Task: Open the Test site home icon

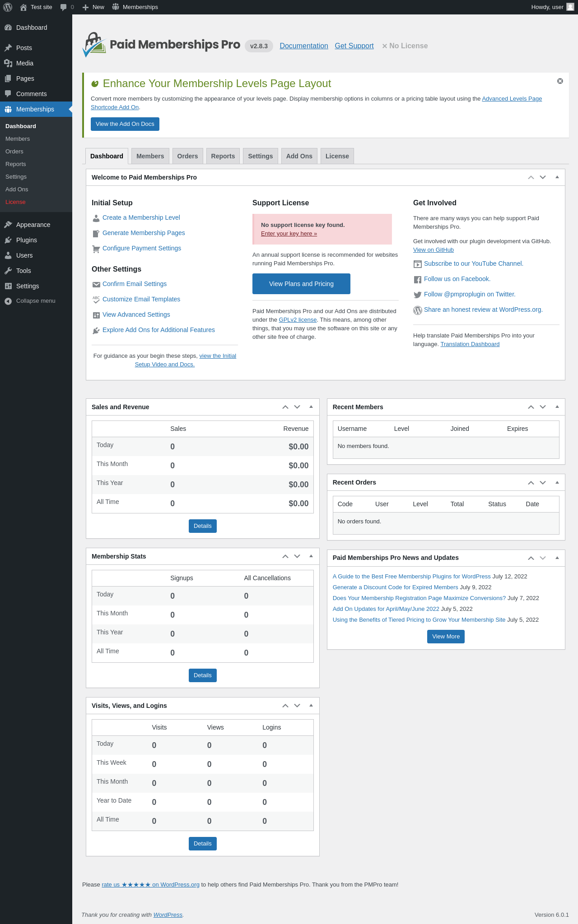Action: (23, 7)
